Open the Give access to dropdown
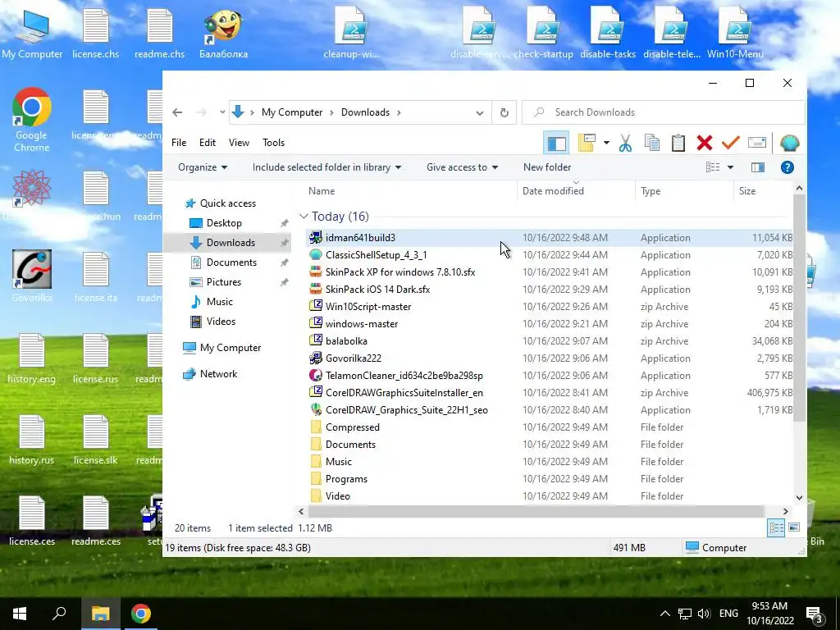The image size is (840, 630). [463, 167]
